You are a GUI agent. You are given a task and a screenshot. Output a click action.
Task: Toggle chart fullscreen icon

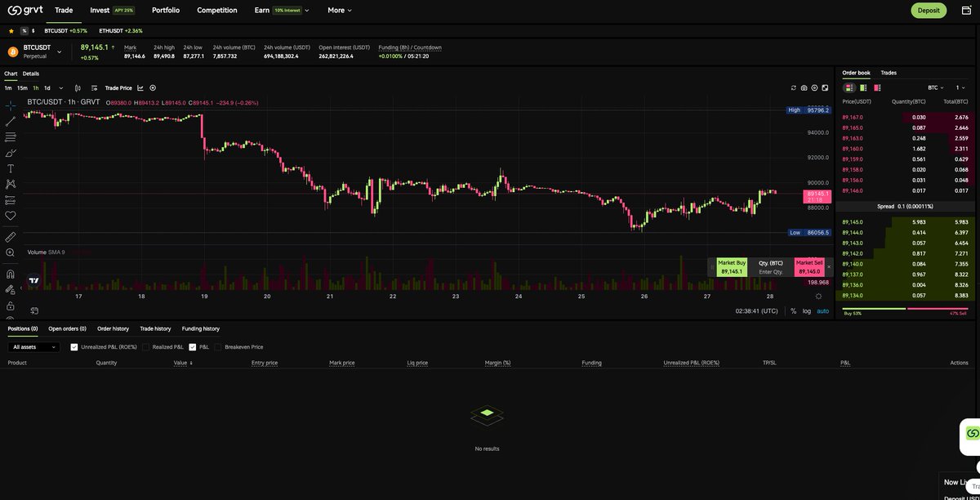coord(825,87)
